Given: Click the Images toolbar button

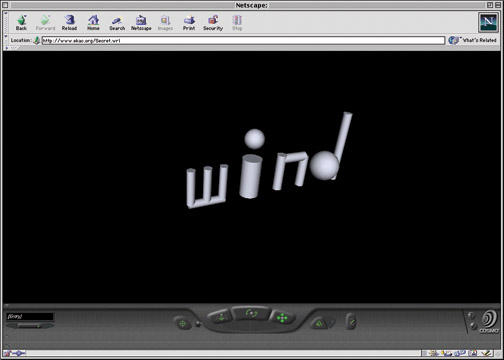Looking at the screenshot, I should tap(165, 23).
